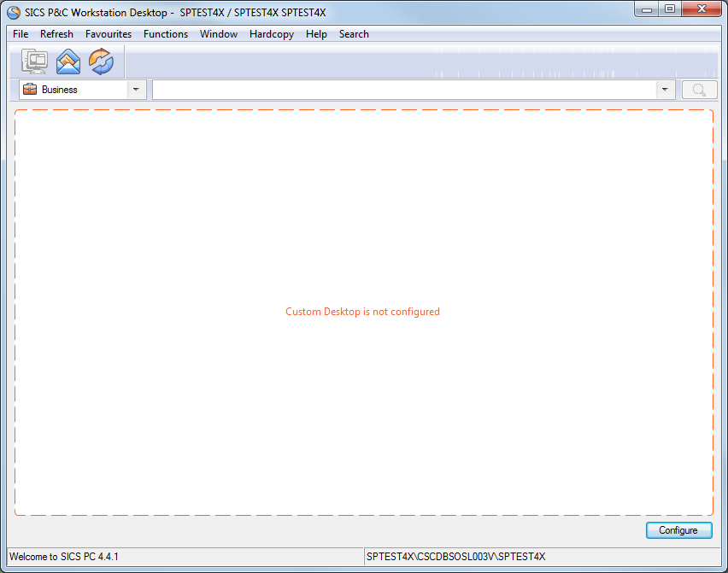Viewport: 728px width, 573px height.
Task: Open the File menu
Action: tap(20, 34)
